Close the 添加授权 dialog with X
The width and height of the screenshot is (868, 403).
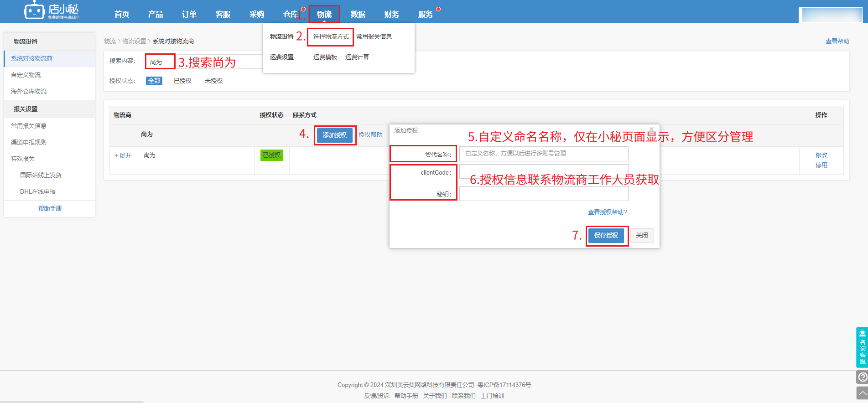click(x=651, y=129)
